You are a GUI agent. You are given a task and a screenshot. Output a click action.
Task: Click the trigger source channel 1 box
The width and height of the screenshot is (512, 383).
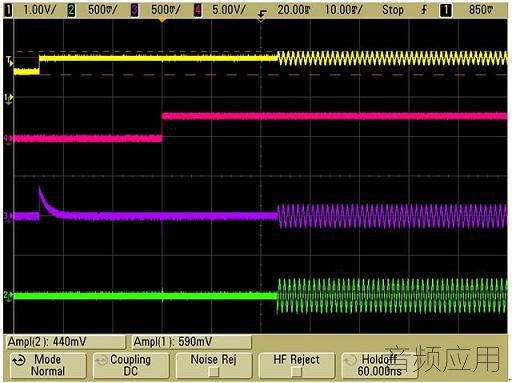(446, 10)
